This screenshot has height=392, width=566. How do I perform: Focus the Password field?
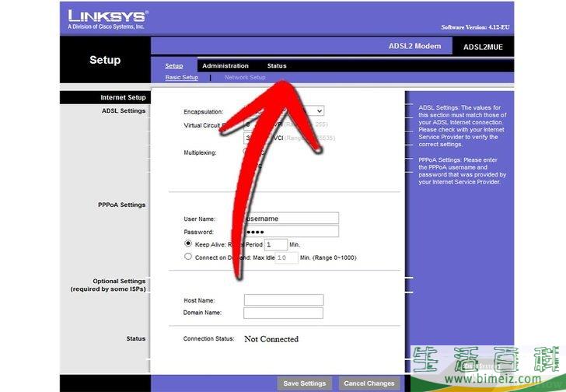[x=291, y=231]
